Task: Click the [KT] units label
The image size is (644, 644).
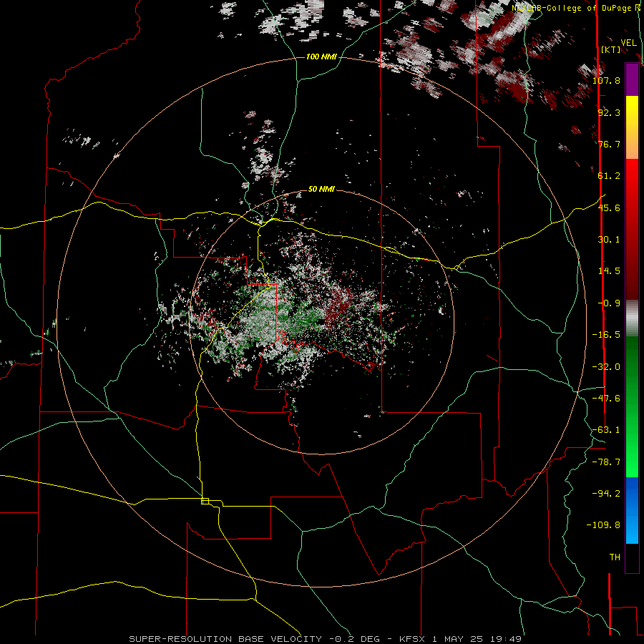Action: (x=610, y=49)
